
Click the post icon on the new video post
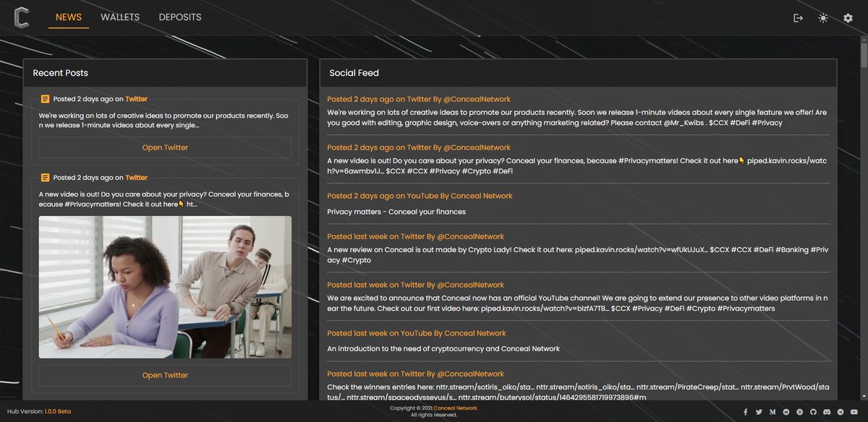tap(45, 178)
